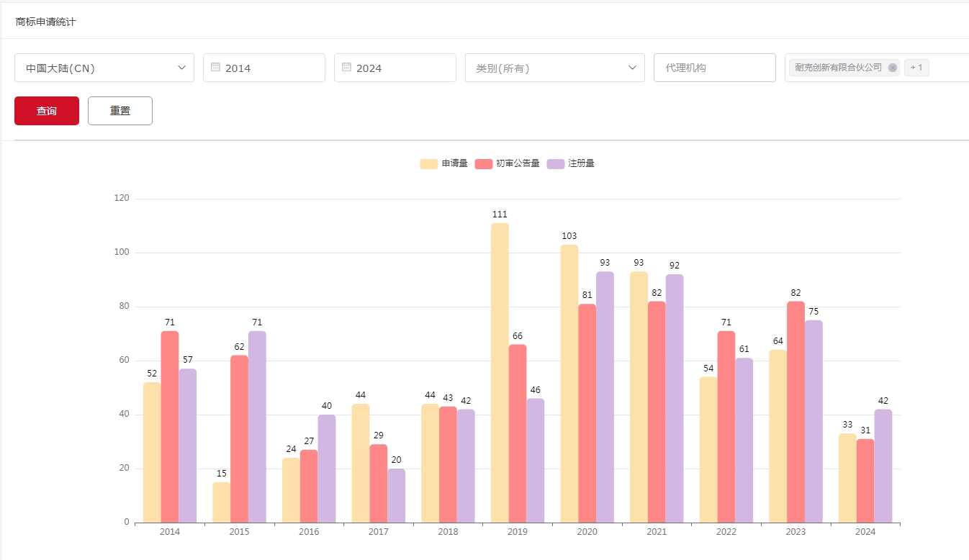This screenshot has width=969, height=560.
Task: Toggle the 初审公告量 legend series
Action: 508,163
